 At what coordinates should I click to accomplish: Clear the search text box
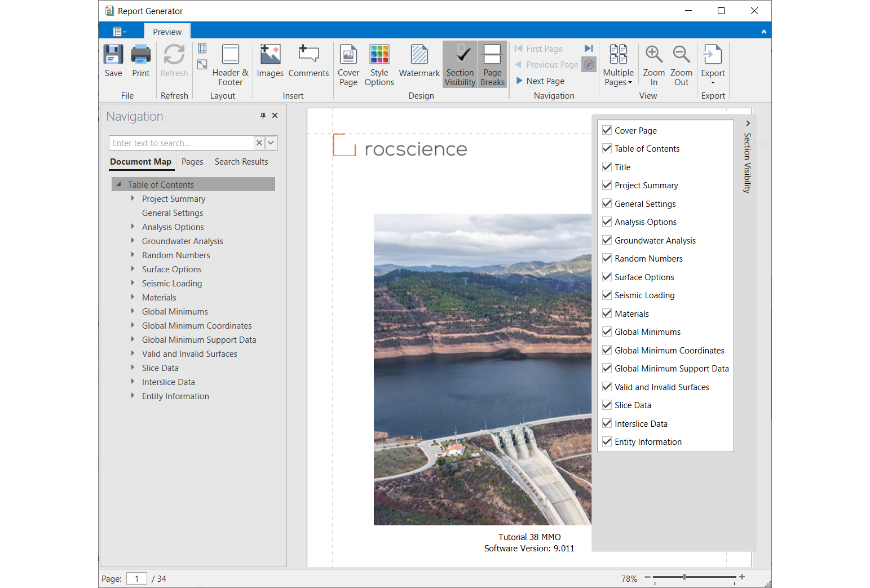pos(259,143)
